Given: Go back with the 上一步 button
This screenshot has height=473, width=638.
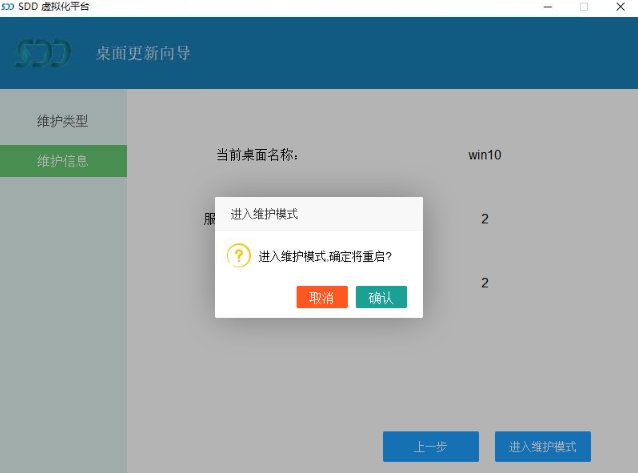Looking at the screenshot, I should tap(430, 446).
